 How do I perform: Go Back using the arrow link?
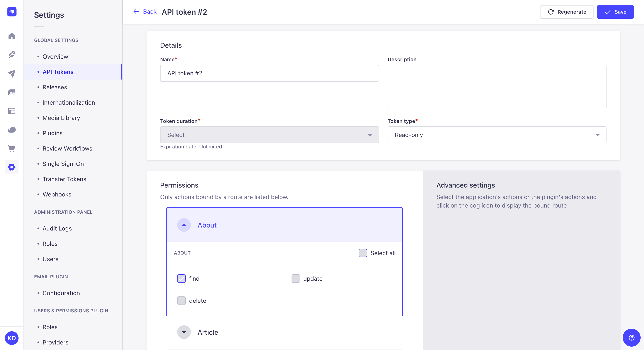coord(145,11)
